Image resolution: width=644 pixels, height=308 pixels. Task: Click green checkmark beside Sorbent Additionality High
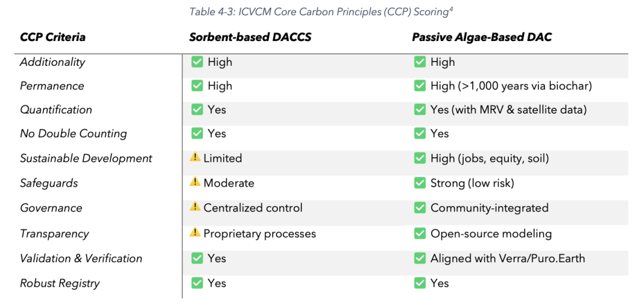[197, 62]
